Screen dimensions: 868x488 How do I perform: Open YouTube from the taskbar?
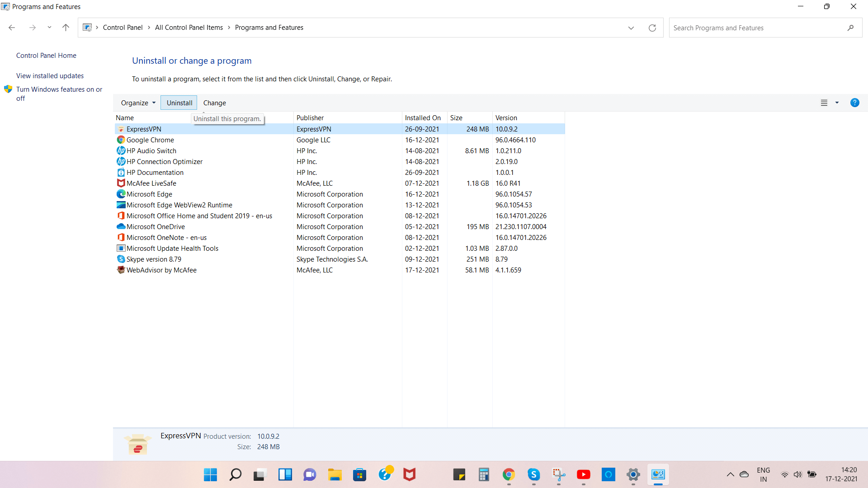pyautogui.click(x=584, y=474)
